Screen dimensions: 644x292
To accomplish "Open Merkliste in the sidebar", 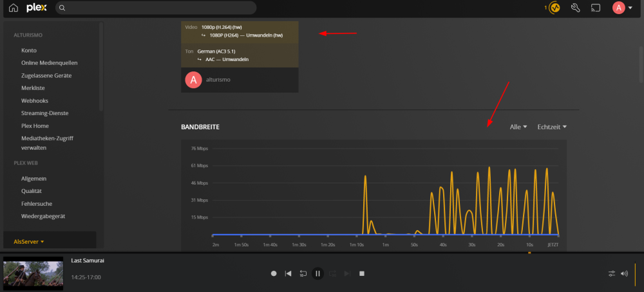I will coord(33,87).
